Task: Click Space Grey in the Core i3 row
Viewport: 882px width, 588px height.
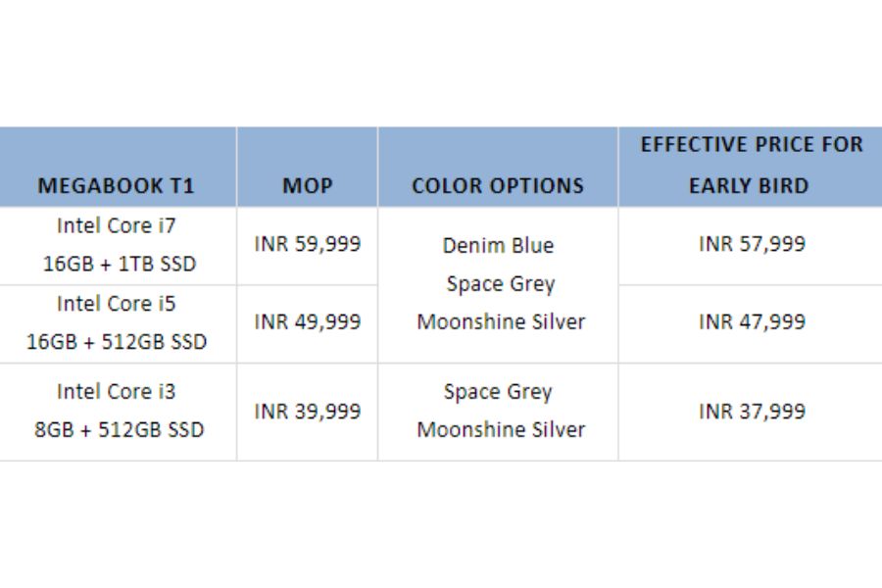Action: coord(498,392)
